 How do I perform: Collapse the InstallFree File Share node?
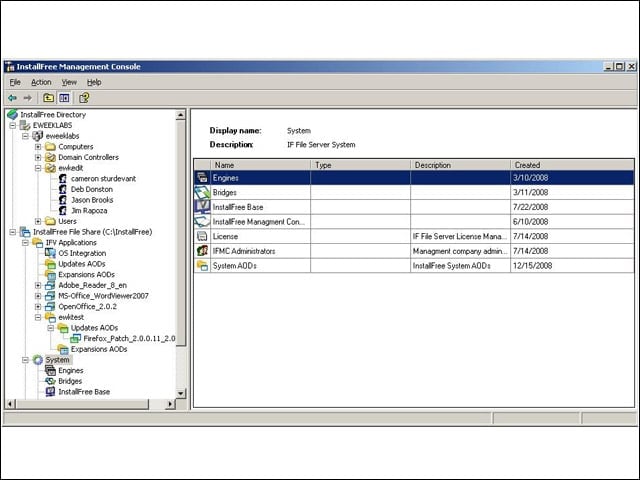(13, 232)
